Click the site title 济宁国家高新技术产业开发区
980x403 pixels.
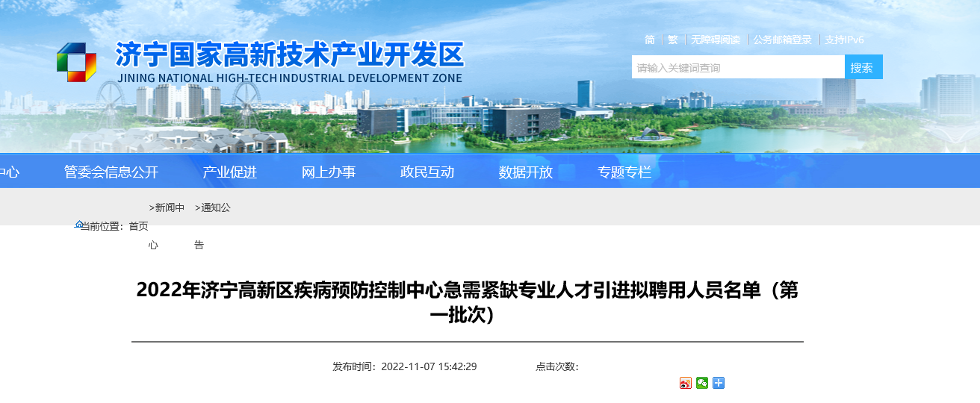(290, 54)
